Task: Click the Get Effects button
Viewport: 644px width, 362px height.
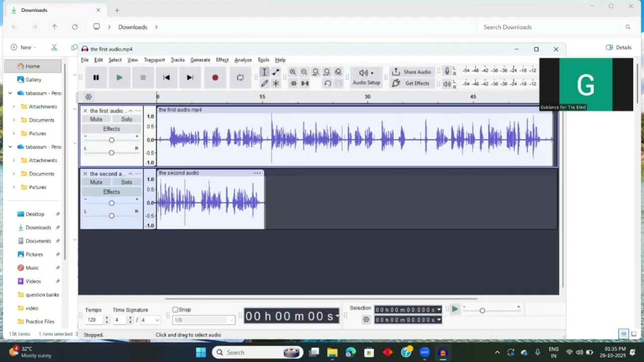Action: [x=412, y=83]
